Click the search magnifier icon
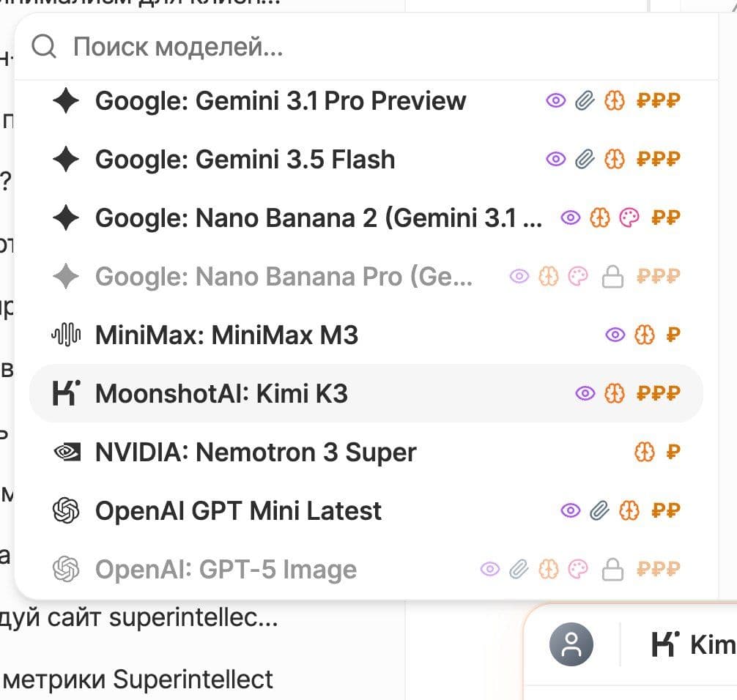The image size is (737, 700). [44, 47]
